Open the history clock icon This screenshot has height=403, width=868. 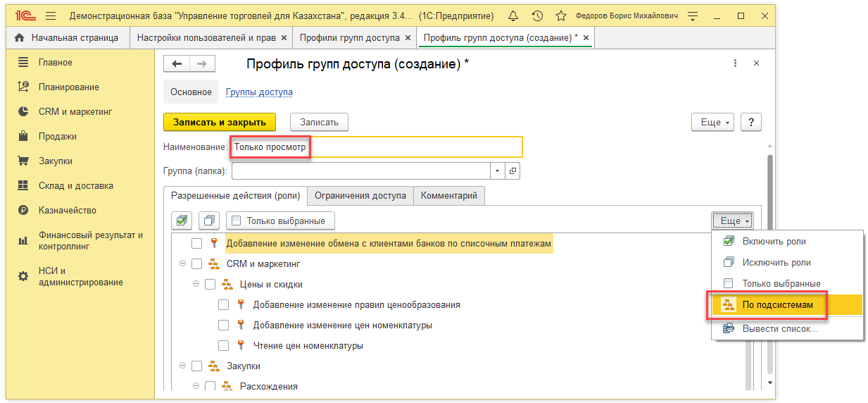pos(537,15)
